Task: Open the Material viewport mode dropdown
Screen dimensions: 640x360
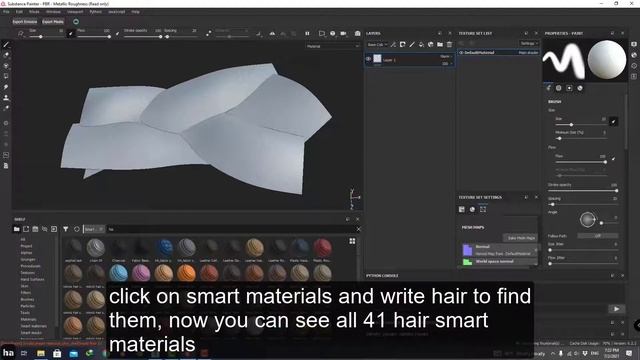Action: (333, 47)
